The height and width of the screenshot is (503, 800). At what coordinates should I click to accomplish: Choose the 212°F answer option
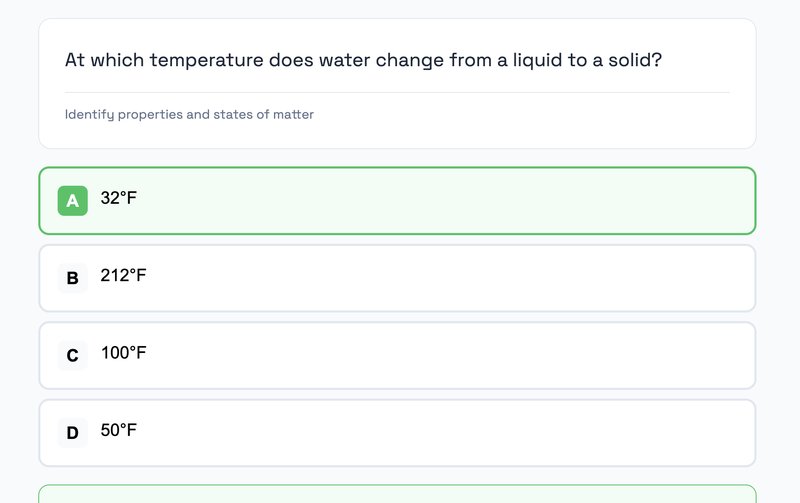pyautogui.click(x=397, y=278)
